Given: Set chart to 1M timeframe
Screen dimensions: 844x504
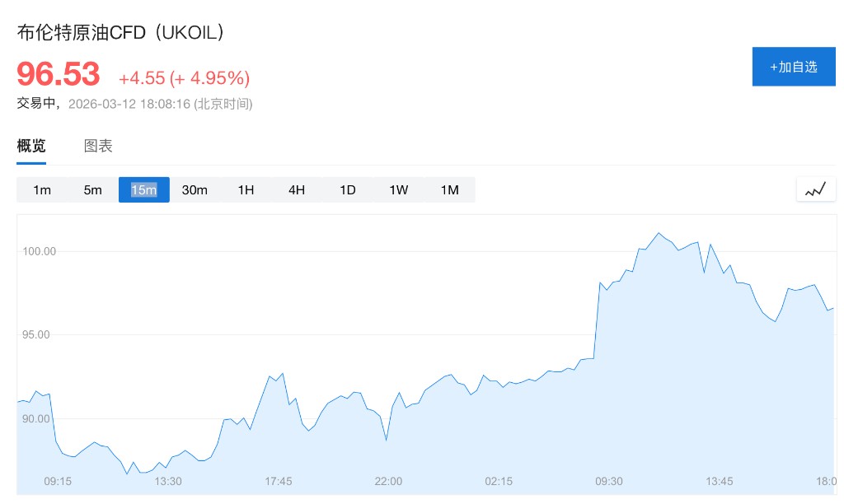Looking at the screenshot, I should pos(449,190).
